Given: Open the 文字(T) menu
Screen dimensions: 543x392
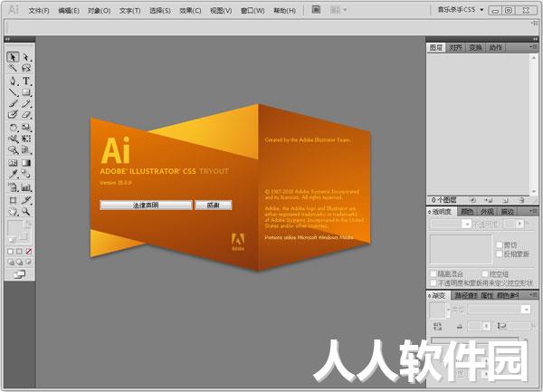Looking at the screenshot, I should (x=129, y=10).
